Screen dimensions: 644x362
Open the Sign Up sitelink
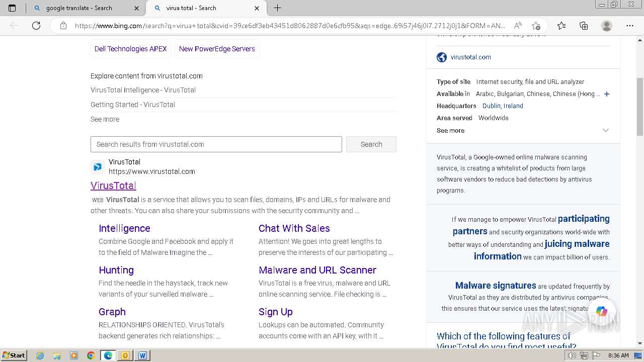pyautogui.click(x=276, y=312)
